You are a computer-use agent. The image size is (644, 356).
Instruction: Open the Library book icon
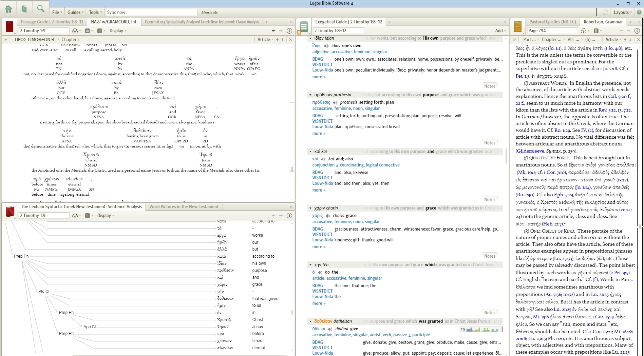click(x=24, y=9)
